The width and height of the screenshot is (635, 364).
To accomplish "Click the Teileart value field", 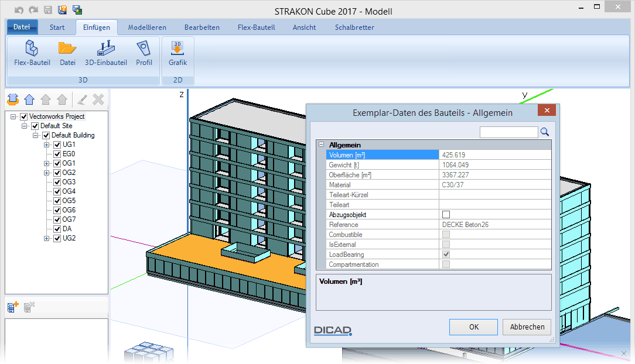I will 495,205.
